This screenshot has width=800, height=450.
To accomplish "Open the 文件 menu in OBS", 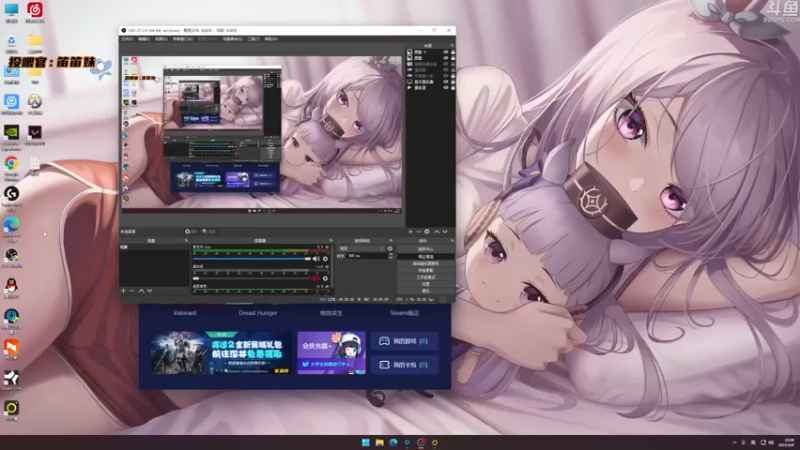I will (127, 39).
